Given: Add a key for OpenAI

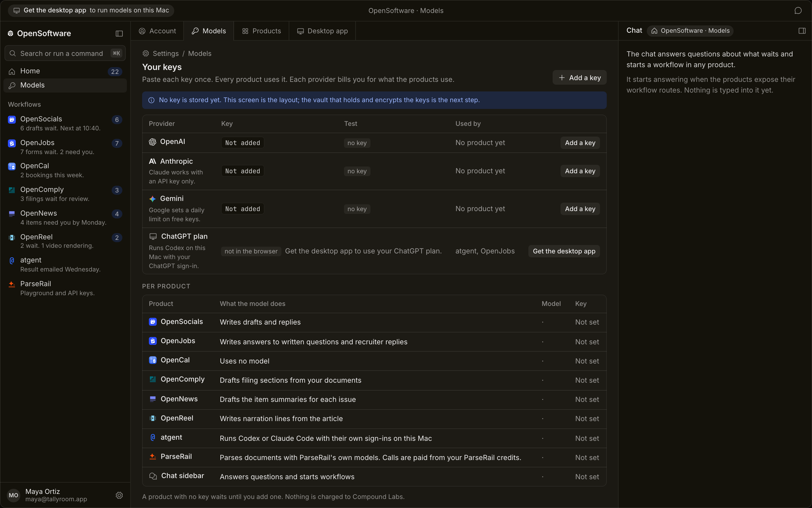Looking at the screenshot, I should (x=580, y=143).
